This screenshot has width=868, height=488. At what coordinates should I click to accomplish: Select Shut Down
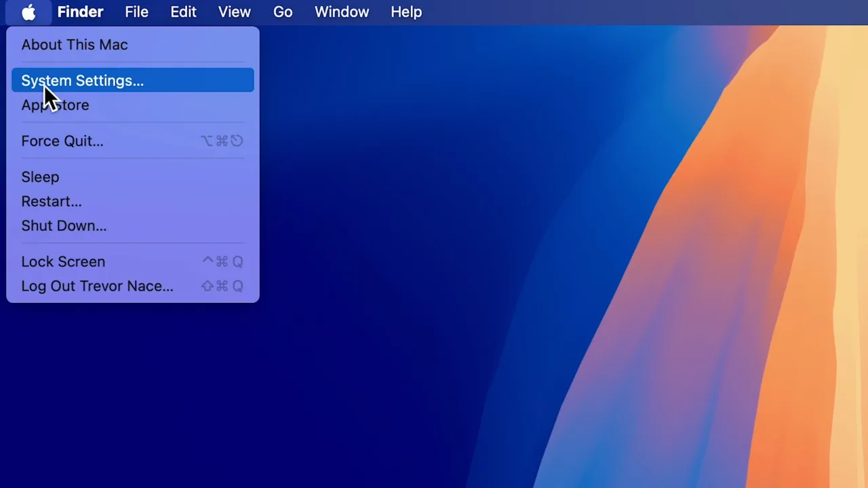tap(64, 226)
